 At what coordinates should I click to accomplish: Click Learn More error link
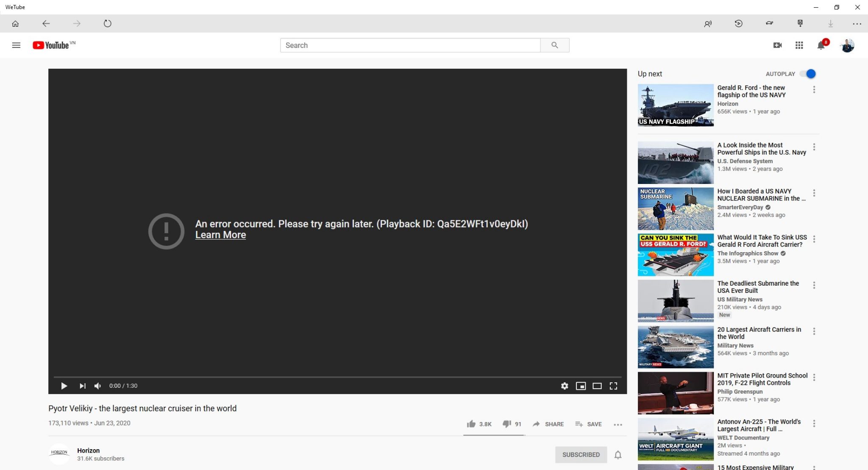pyautogui.click(x=220, y=235)
